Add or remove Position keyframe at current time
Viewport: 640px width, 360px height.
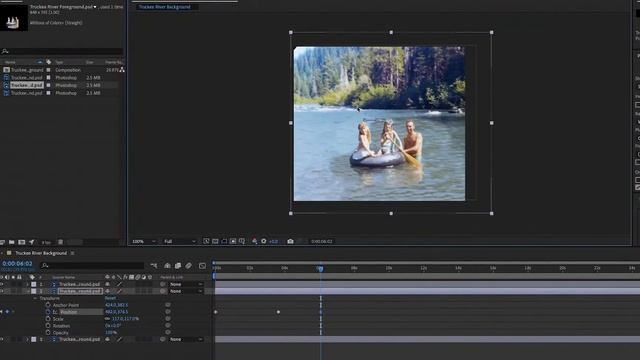[7, 312]
